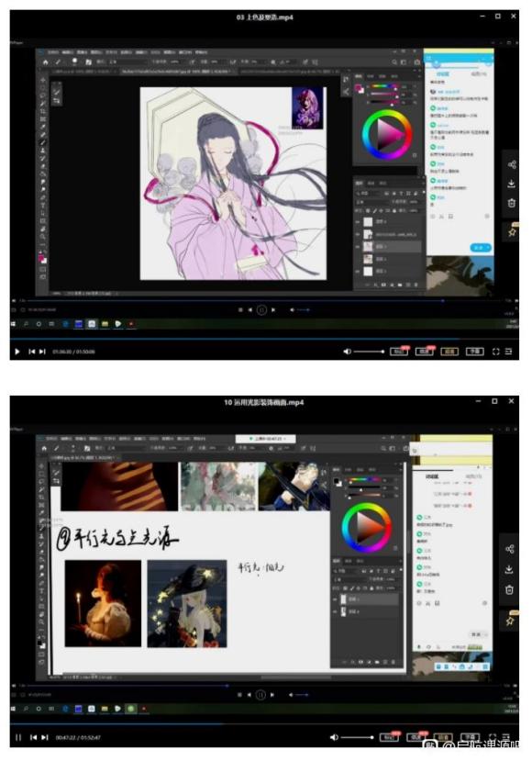Image resolution: width=532 pixels, height=761 pixels.
Task: Pause the bottom video (10 运用光影装饰画面.mp4)
Action: (x=18, y=737)
